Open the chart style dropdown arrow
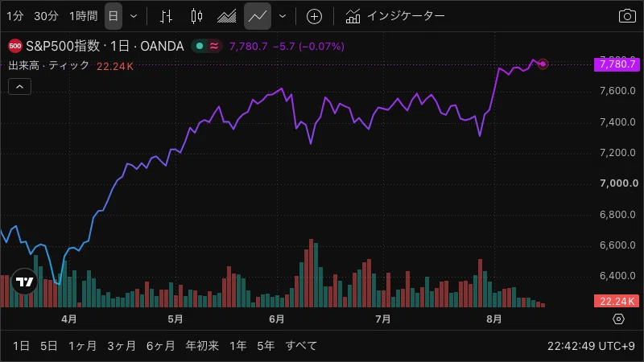 click(x=283, y=16)
